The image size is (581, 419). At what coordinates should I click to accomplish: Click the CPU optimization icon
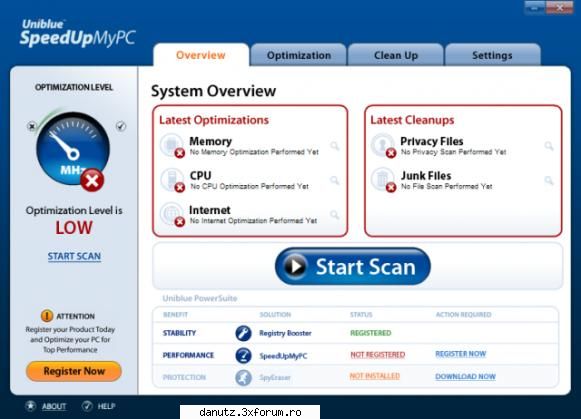(x=172, y=180)
